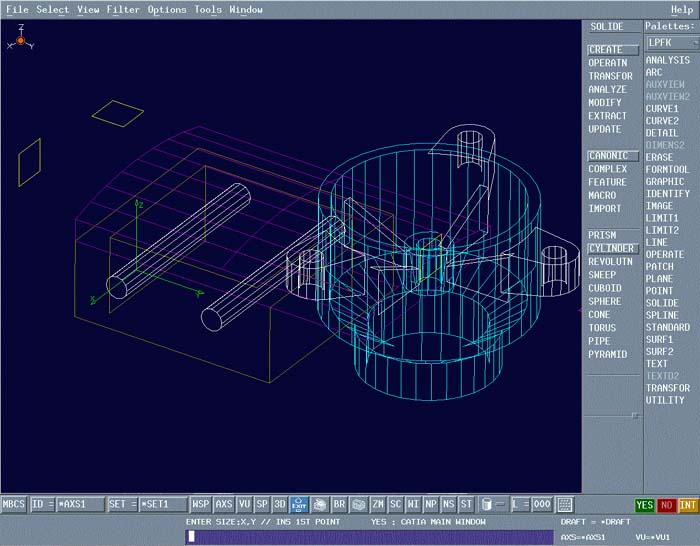Open the Tools menu
Screen dimensions: 700x546
point(208,10)
